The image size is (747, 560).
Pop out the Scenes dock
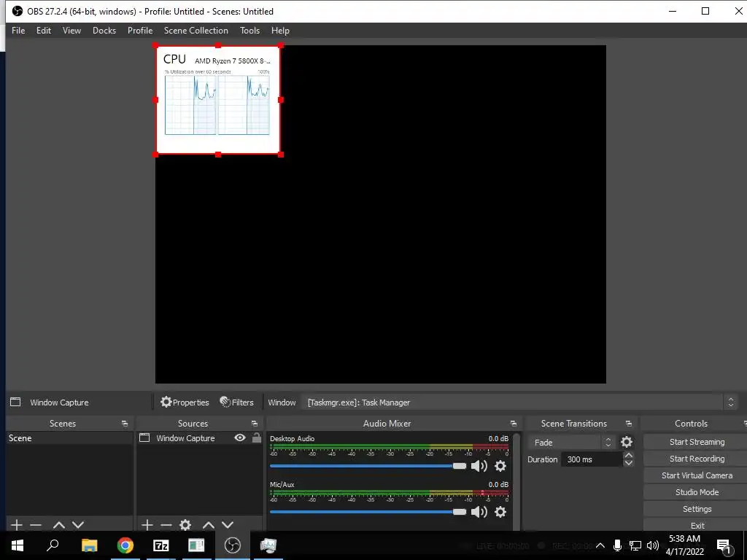[x=125, y=424]
